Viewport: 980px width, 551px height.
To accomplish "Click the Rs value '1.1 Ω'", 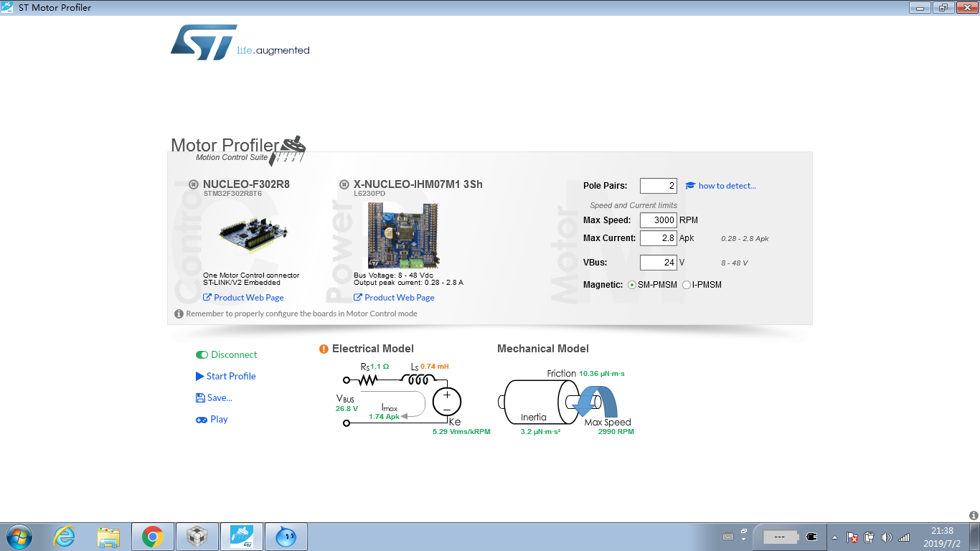I will tap(380, 367).
